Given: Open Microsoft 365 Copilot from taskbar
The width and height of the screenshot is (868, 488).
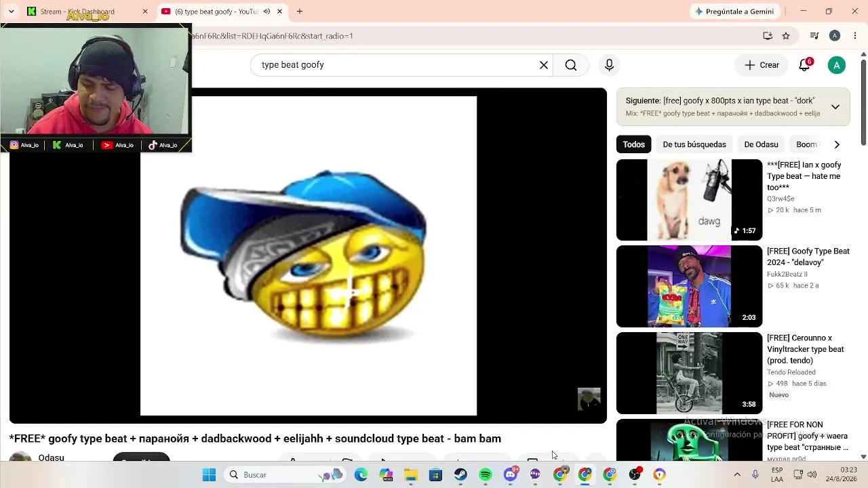Looking at the screenshot, I should tap(386, 475).
